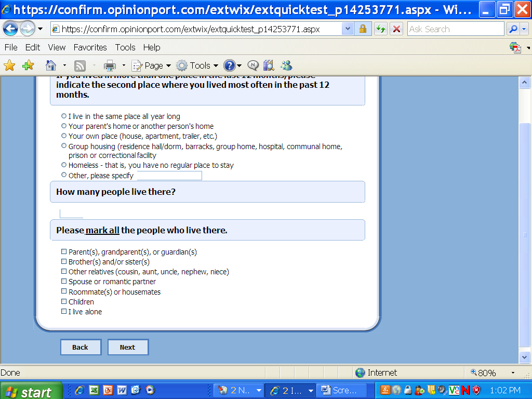Check the 'I live alone' box

[x=64, y=311]
